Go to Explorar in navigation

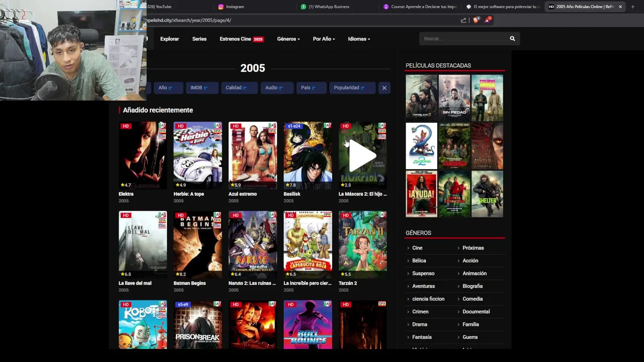[170, 39]
